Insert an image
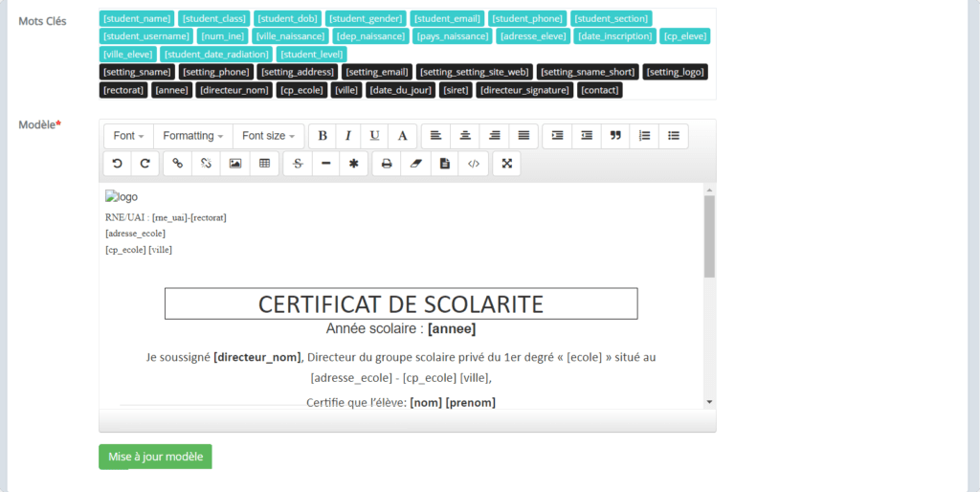 [235, 164]
